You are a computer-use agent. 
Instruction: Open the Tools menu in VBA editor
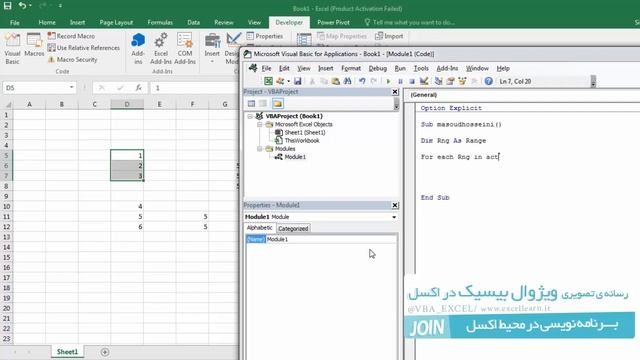tap(421, 68)
